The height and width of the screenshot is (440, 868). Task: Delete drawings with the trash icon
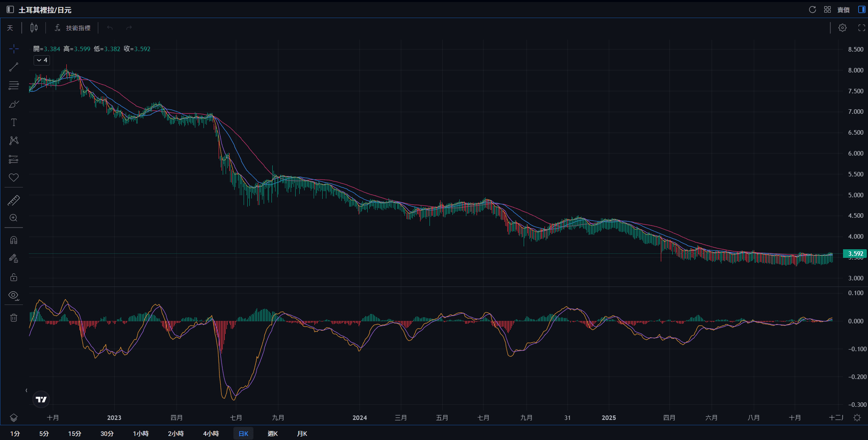[x=14, y=318]
